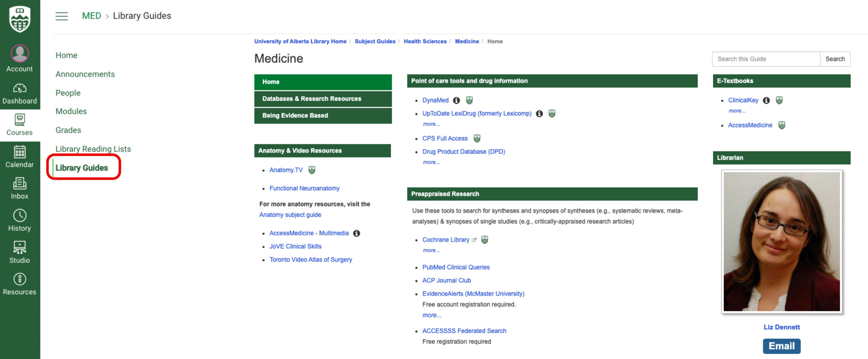
Task: Open JoVE Clinical Skills link
Action: click(295, 247)
